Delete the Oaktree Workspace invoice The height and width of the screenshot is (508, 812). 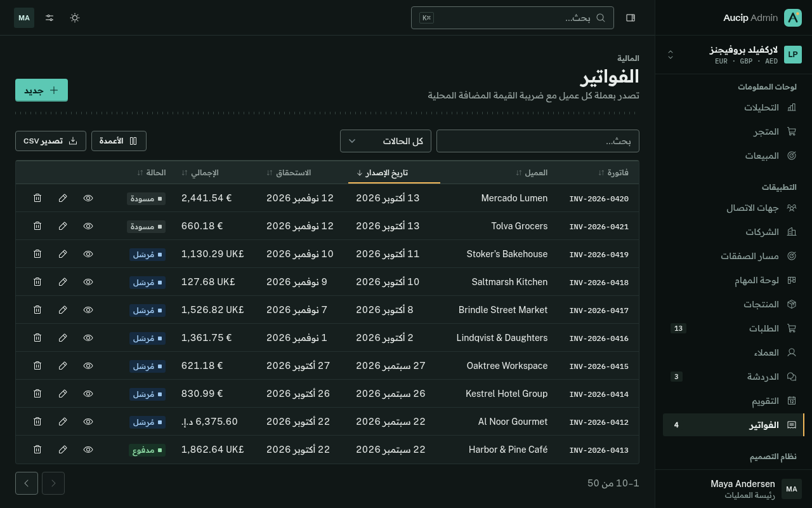(37, 366)
